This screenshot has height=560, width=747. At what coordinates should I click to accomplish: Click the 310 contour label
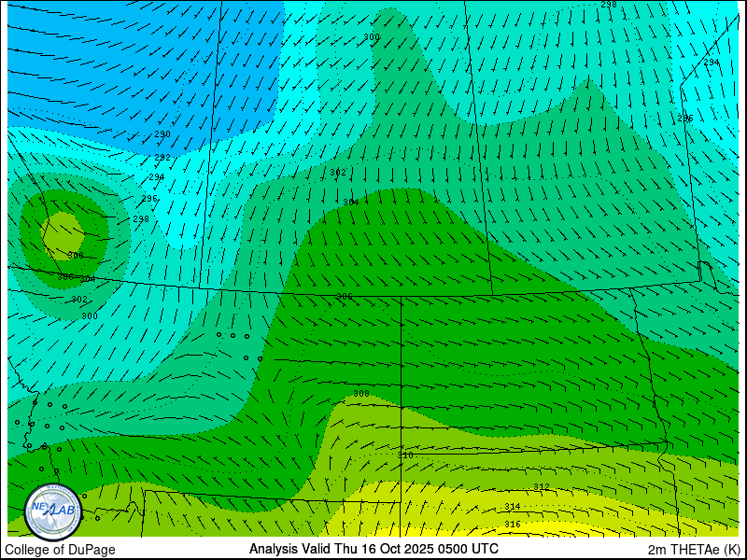click(x=405, y=455)
